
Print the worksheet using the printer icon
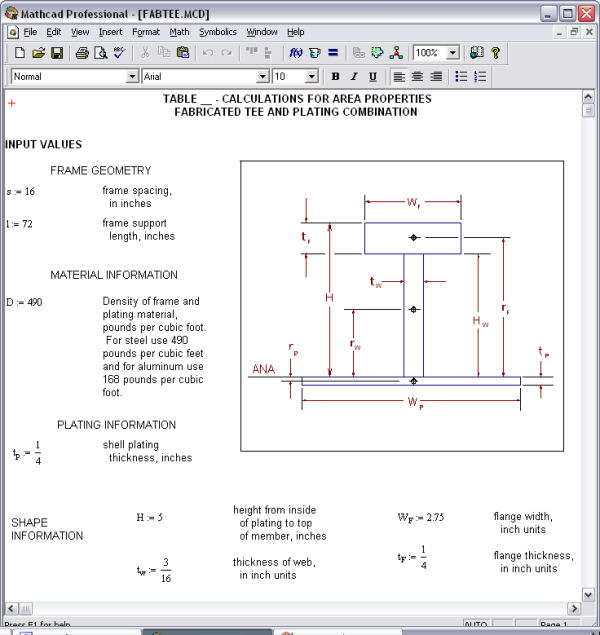click(x=82, y=53)
